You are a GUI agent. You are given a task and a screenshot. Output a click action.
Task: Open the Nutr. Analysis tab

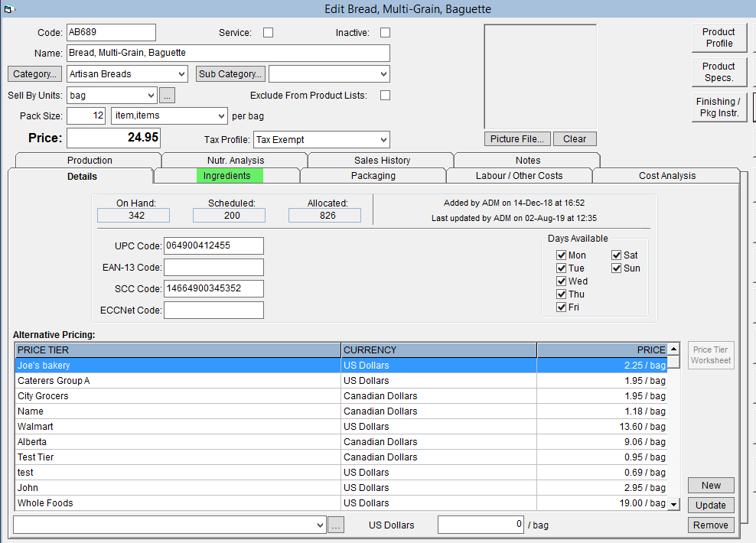236,160
